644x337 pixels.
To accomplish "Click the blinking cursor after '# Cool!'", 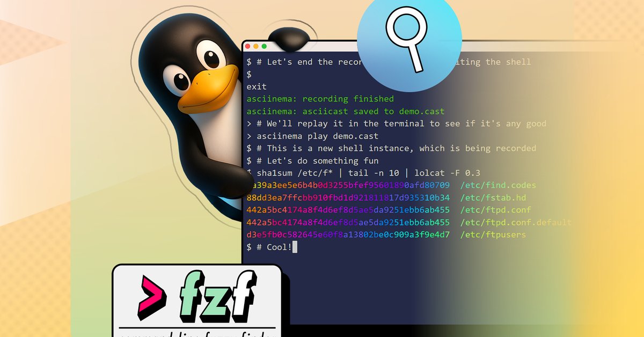I will pos(295,246).
